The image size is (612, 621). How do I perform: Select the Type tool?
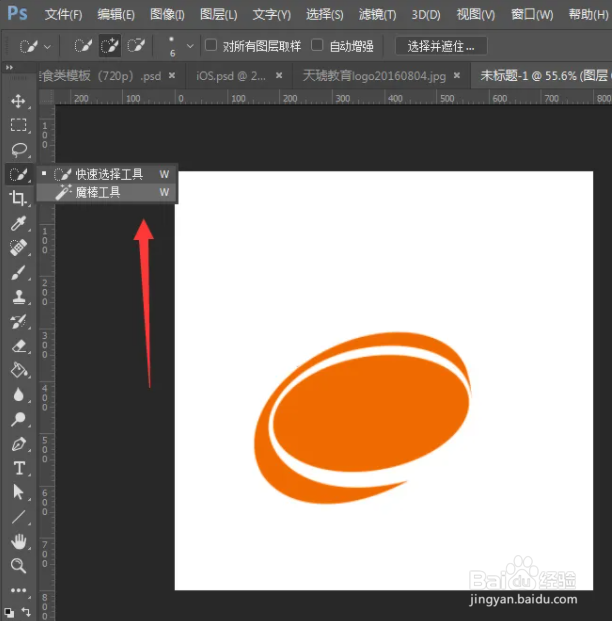18,468
